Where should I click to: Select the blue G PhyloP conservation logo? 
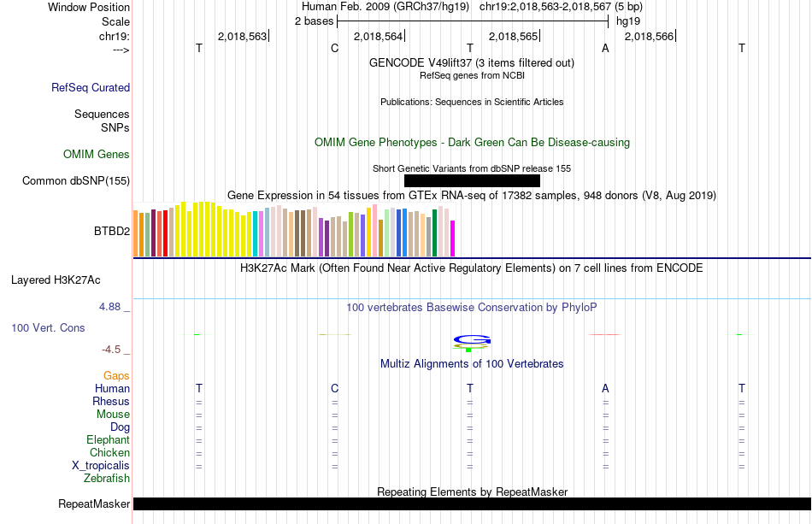[472, 340]
